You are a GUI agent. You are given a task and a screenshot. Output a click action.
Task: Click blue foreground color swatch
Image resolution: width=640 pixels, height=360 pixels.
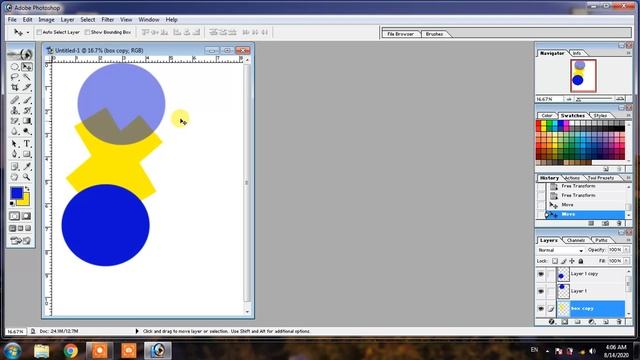click(17, 193)
